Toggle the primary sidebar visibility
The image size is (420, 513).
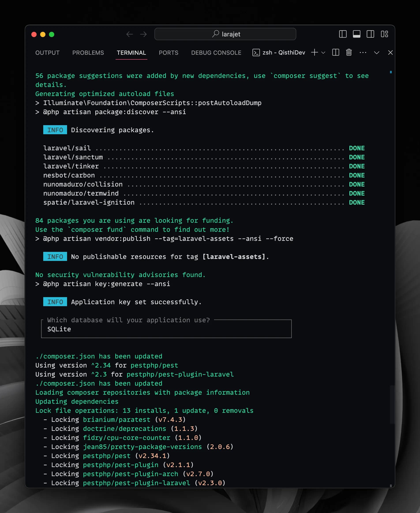tap(343, 34)
